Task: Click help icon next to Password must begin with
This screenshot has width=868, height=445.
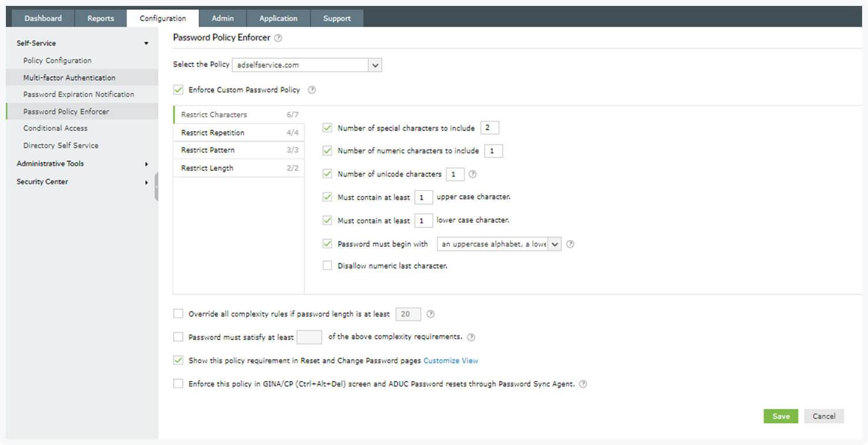Action: (570, 244)
